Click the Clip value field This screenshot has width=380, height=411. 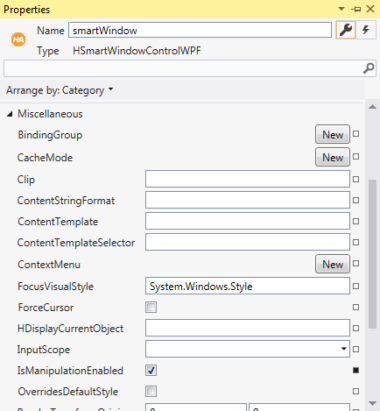tap(247, 179)
